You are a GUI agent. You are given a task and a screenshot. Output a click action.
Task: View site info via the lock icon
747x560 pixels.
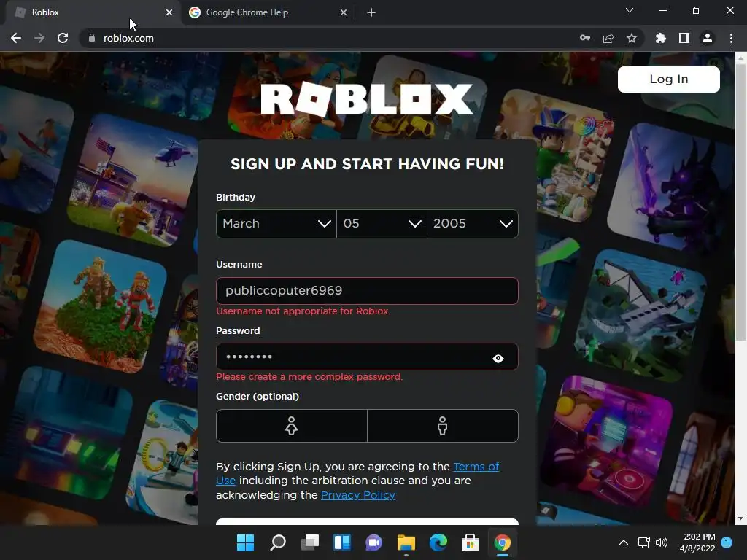tap(92, 38)
